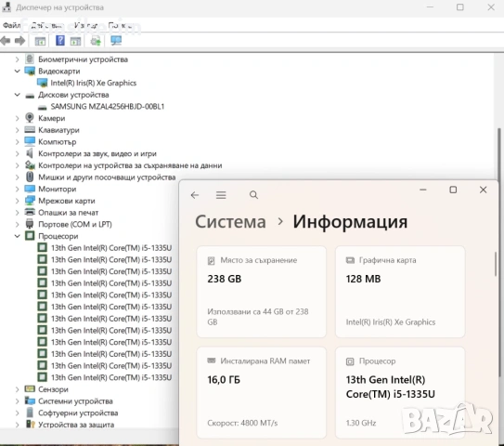Viewport: 504px width, 446px height.
Task: Click the mouse icon beside Мишки row
Action: [30, 177]
